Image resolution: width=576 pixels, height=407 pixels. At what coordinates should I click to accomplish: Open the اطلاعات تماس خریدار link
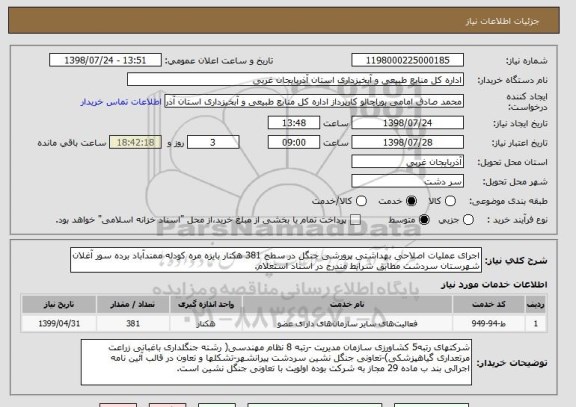(x=121, y=102)
